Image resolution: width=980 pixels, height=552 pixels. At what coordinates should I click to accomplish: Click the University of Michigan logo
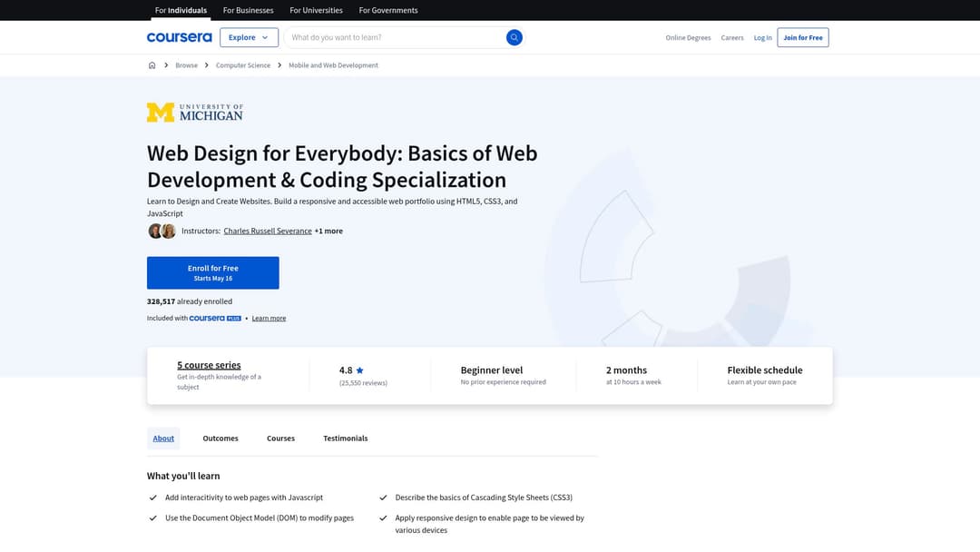[x=195, y=113]
